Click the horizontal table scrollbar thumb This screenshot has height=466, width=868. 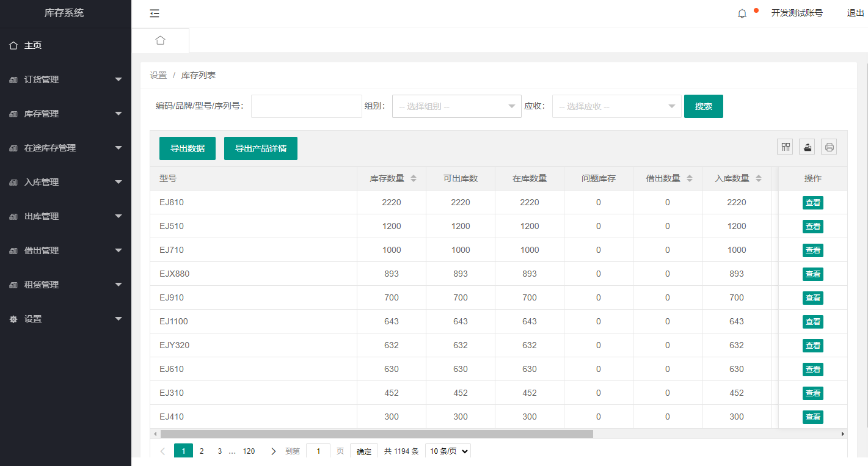(x=376, y=434)
